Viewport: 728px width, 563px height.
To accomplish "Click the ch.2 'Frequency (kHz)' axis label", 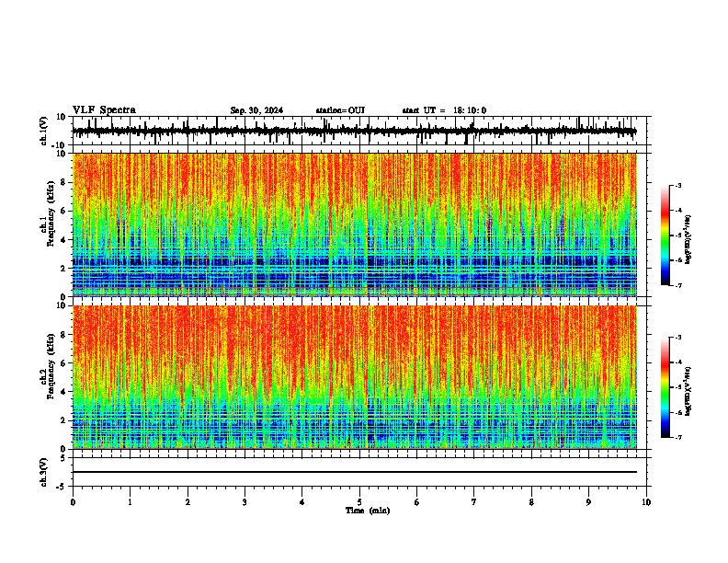I will coord(51,366).
